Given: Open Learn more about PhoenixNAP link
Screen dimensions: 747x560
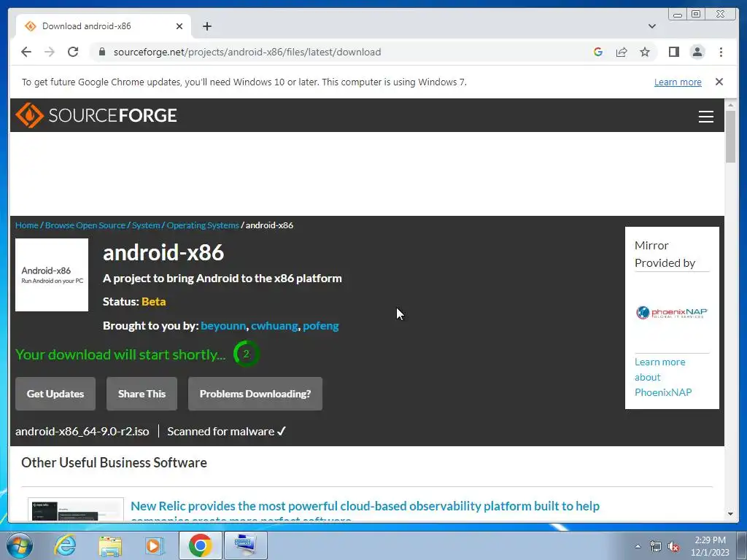Looking at the screenshot, I should pyautogui.click(x=663, y=377).
